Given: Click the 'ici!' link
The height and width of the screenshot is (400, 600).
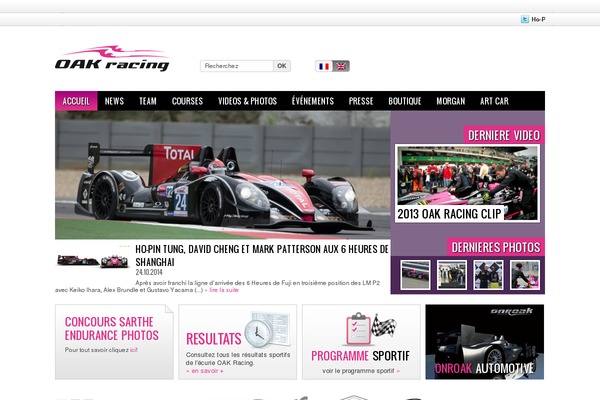Looking at the screenshot, I should pos(134,350).
